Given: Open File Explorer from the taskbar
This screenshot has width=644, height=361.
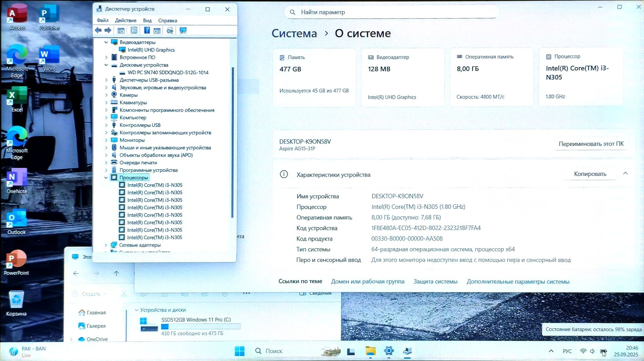Looking at the screenshot, I should pos(370,351).
